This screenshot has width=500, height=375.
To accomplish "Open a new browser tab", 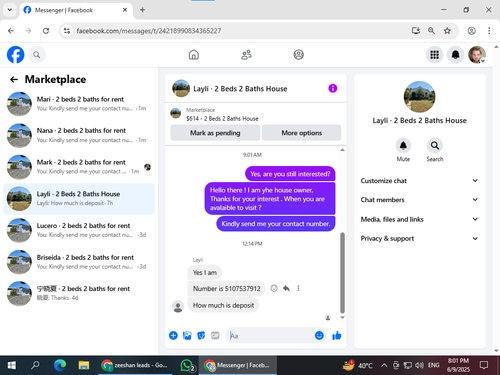I will [142, 10].
